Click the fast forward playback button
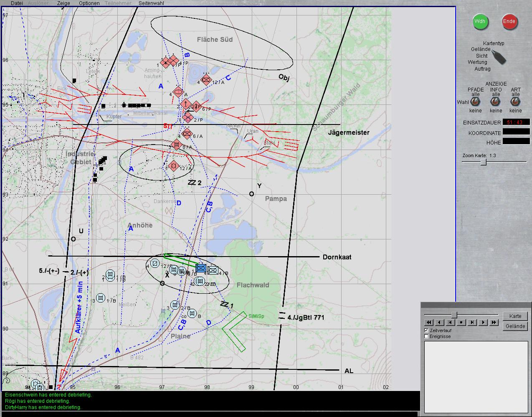This screenshot has width=532, height=417. point(494,322)
